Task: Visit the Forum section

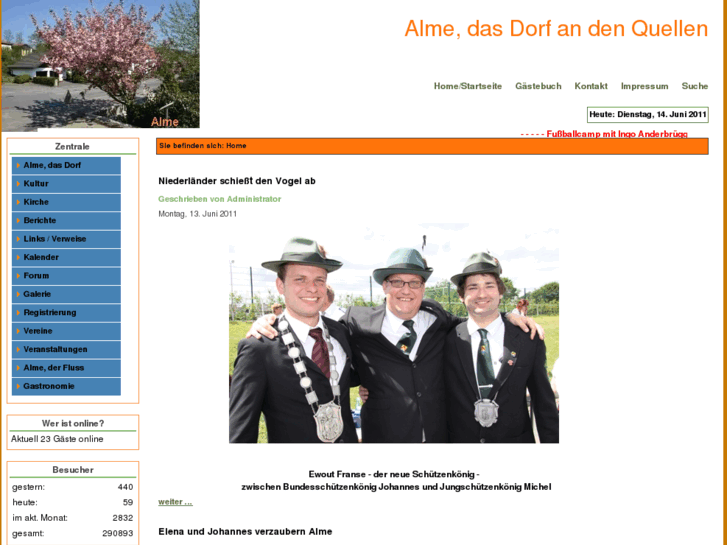Action: (66, 276)
